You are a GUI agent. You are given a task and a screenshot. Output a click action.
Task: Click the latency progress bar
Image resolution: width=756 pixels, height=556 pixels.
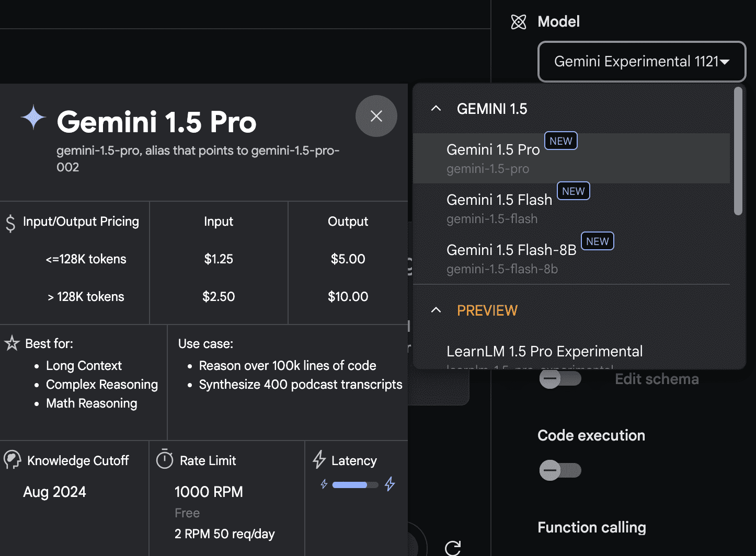tap(356, 485)
